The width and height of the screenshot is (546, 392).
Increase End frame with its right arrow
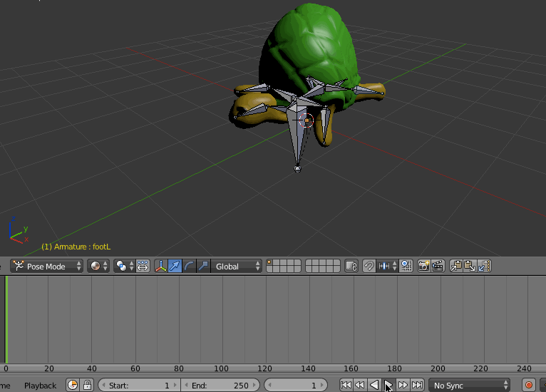254,386
